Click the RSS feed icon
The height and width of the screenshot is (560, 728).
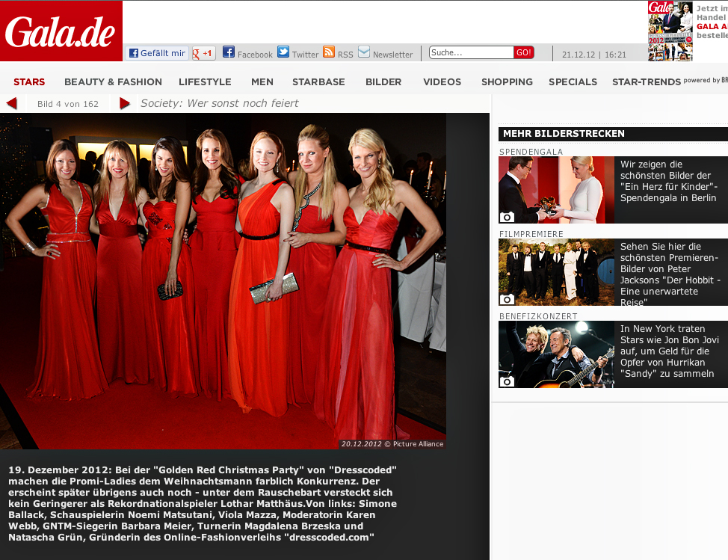tap(329, 52)
